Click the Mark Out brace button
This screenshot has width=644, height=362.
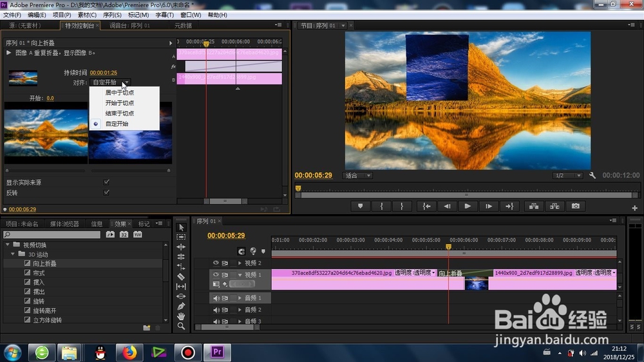tap(402, 206)
